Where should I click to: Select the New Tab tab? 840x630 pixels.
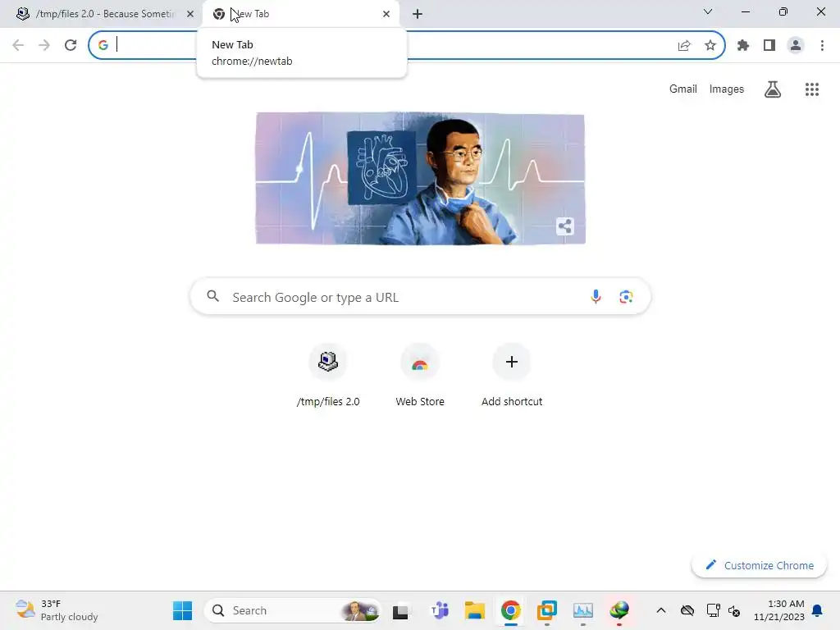[x=301, y=14]
